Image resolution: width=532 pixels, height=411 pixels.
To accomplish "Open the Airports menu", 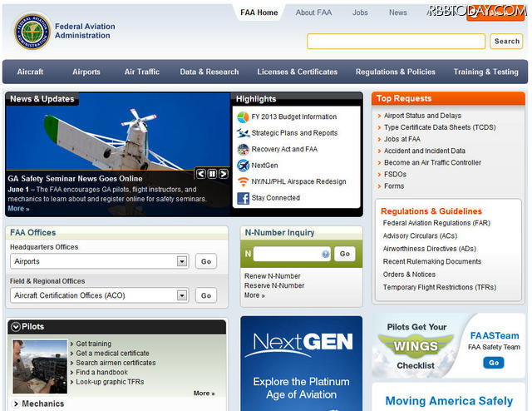I will point(86,72).
